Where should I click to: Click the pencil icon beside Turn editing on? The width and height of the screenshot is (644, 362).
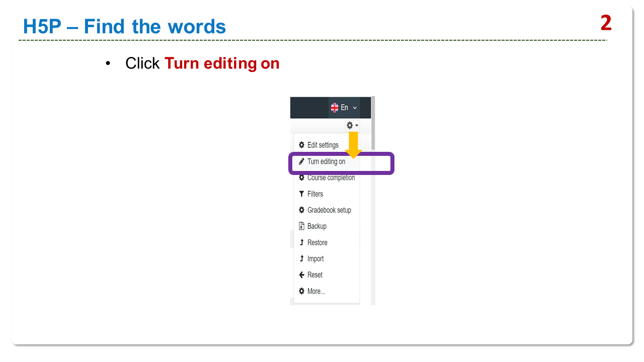point(301,162)
